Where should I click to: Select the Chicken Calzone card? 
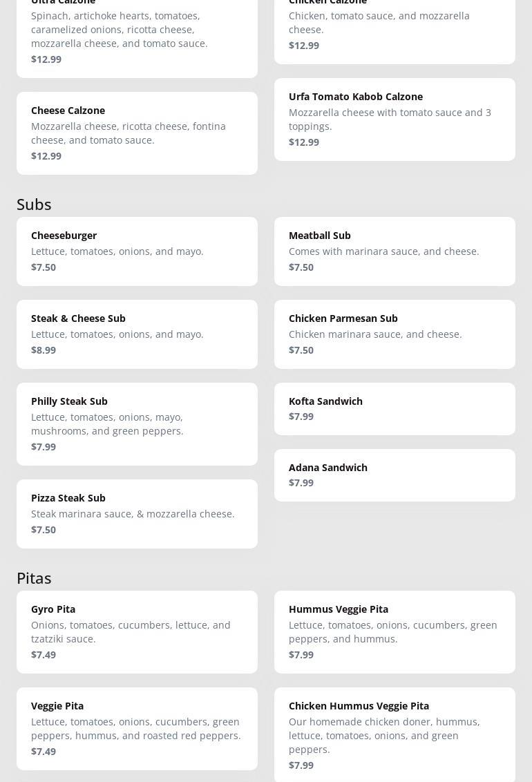coord(395,28)
